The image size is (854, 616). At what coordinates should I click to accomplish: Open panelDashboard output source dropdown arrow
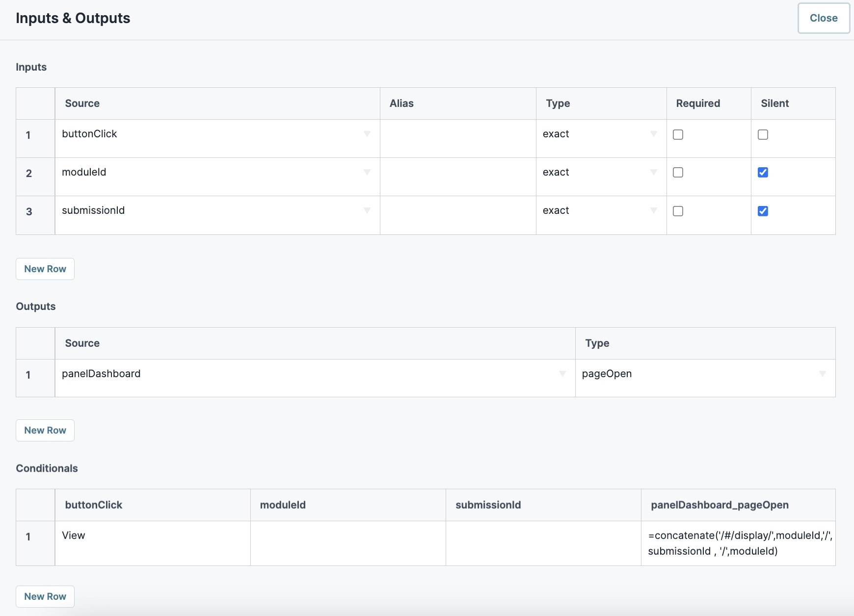(562, 374)
